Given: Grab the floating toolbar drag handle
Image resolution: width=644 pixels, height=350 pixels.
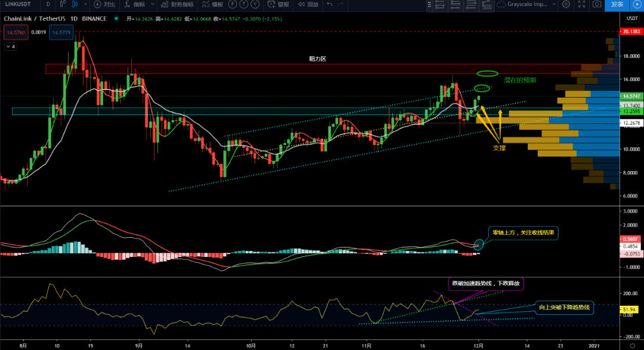Looking at the screenshot, I should click(x=429, y=4).
